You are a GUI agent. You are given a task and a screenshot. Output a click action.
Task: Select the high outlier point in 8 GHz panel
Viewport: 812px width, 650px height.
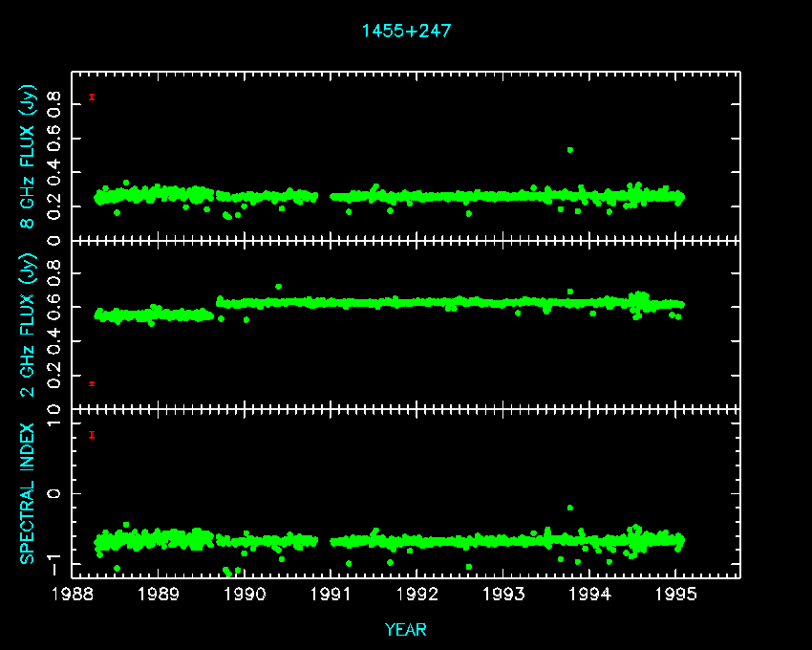pyautogui.click(x=570, y=150)
